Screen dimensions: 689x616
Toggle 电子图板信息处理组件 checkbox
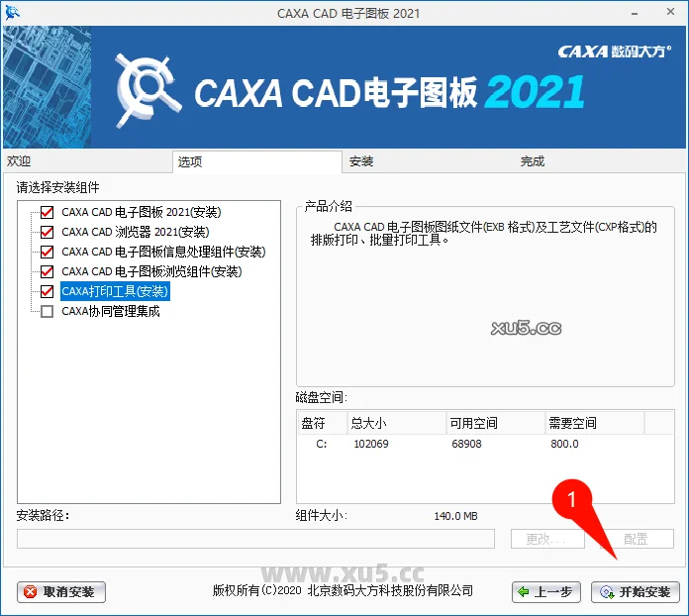pyautogui.click(x=47, y=252)
